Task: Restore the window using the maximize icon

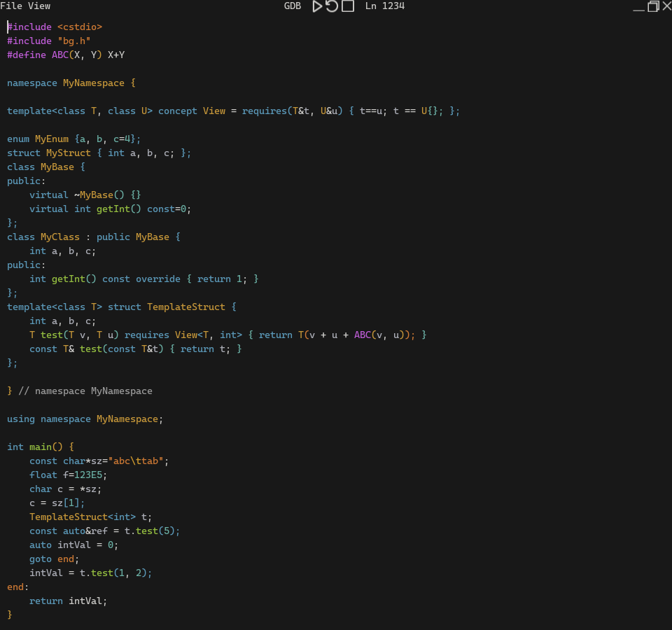Action: click(x=653, y=6)
